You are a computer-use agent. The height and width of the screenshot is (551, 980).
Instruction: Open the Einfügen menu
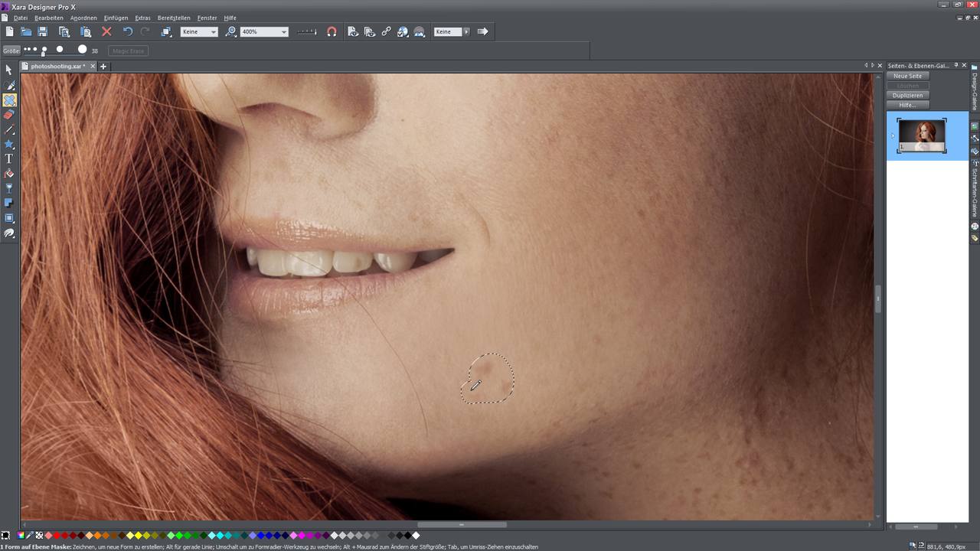coord(116,18)
